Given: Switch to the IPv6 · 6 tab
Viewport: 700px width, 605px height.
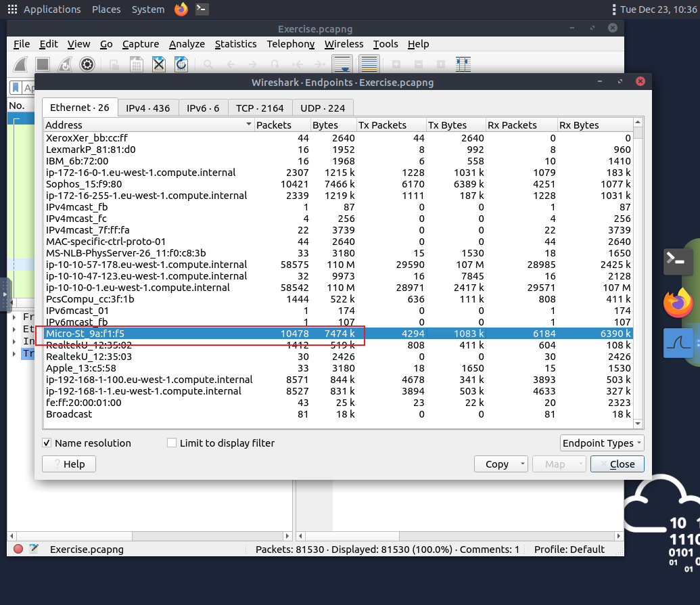Looking at the screenshot, I should [203, 108].
